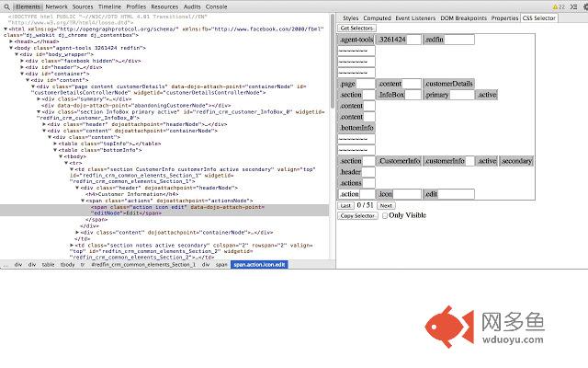Click the Last button
This screenshot has height=368, width=588.
point(345,205)
